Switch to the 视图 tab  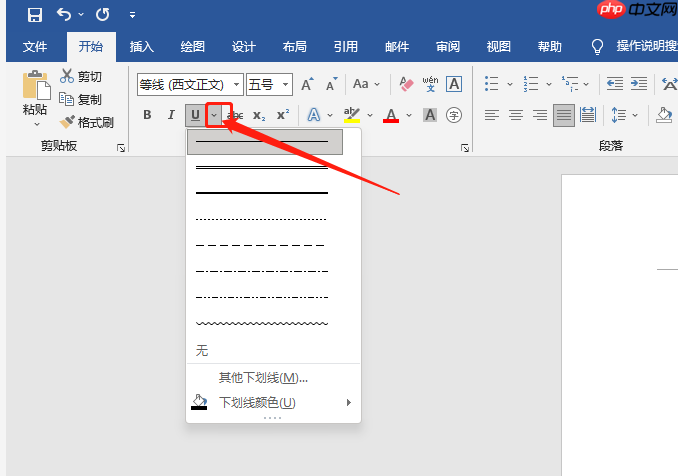point(499,46)
